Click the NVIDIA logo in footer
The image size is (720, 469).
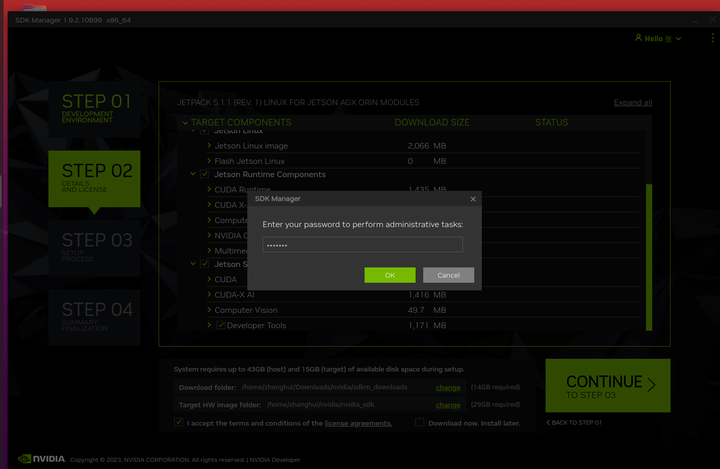tap(41, 459)
